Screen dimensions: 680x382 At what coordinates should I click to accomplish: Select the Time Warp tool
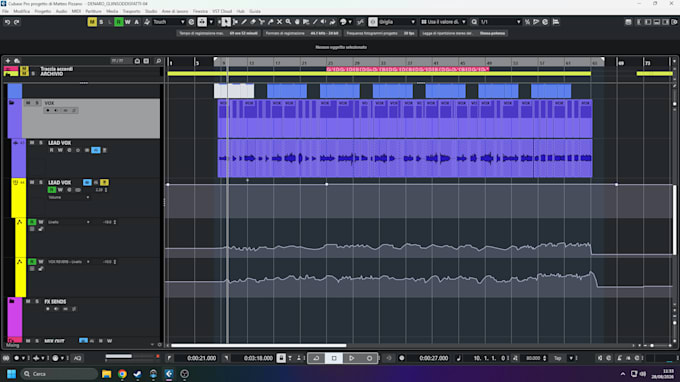[x=306, y=22]
